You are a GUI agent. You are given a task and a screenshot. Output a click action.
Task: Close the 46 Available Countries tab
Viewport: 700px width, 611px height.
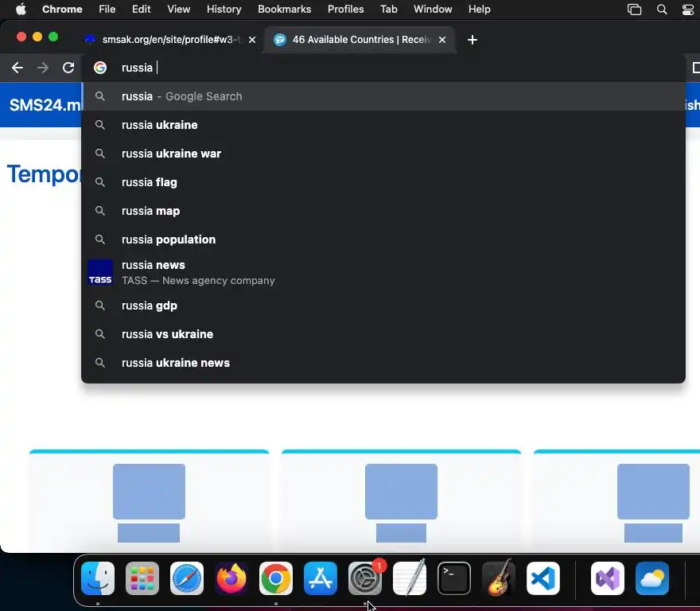pos(442,40)
